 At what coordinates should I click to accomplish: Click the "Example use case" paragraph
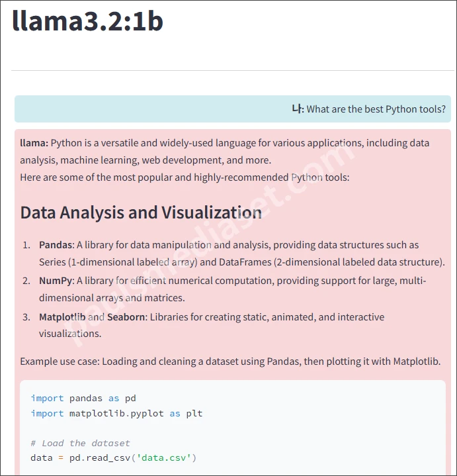coord(230,361)
